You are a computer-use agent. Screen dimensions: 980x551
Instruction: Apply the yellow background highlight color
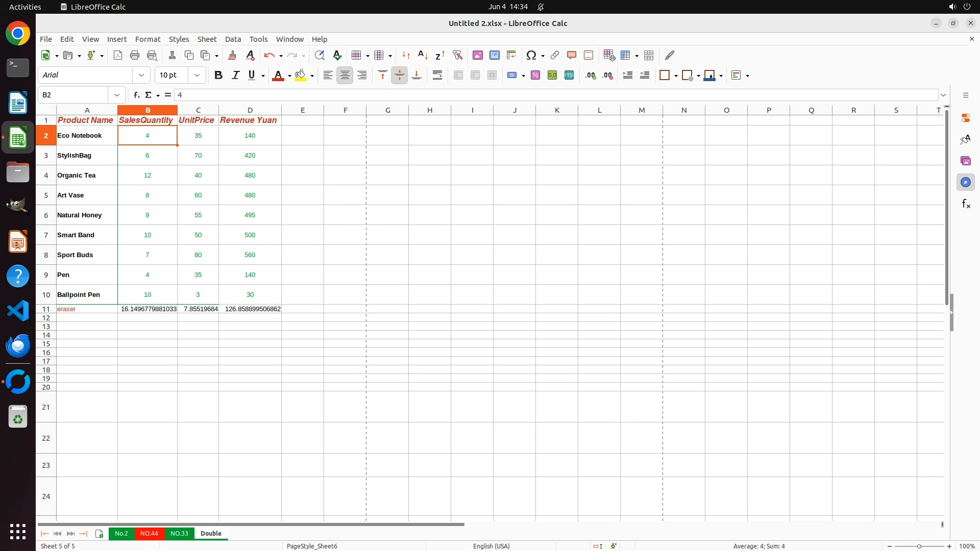[301, 75]
